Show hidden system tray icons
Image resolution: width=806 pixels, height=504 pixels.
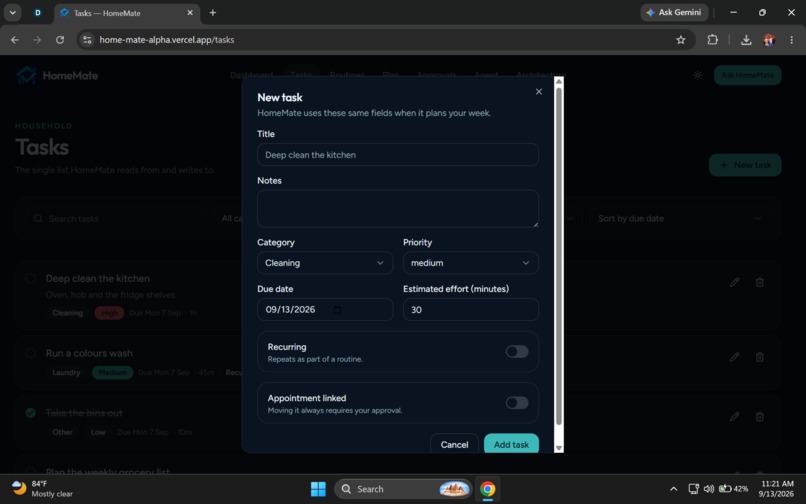click(x=673, y=489)
